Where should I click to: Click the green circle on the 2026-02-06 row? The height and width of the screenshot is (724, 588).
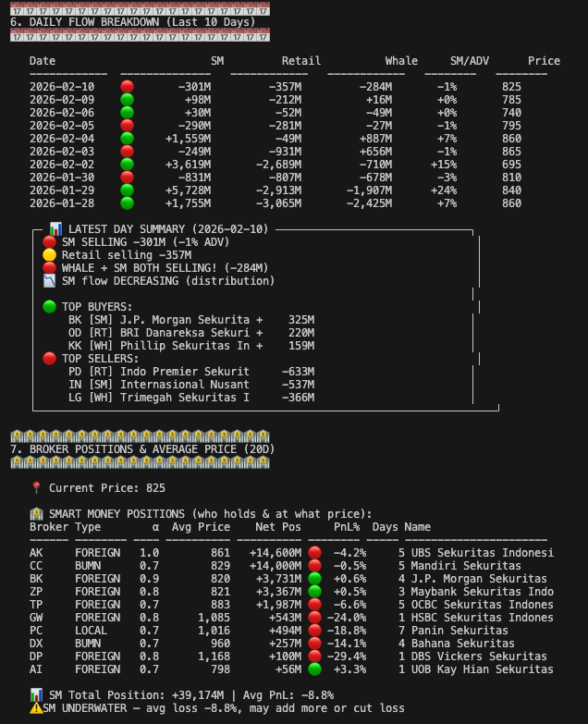(127, 113)
